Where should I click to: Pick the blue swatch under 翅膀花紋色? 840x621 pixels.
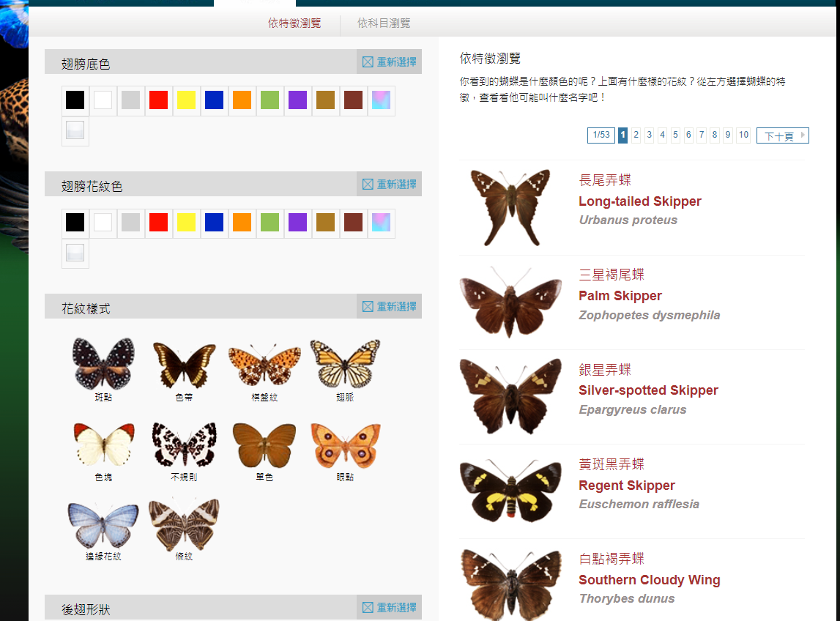[215, 223]
